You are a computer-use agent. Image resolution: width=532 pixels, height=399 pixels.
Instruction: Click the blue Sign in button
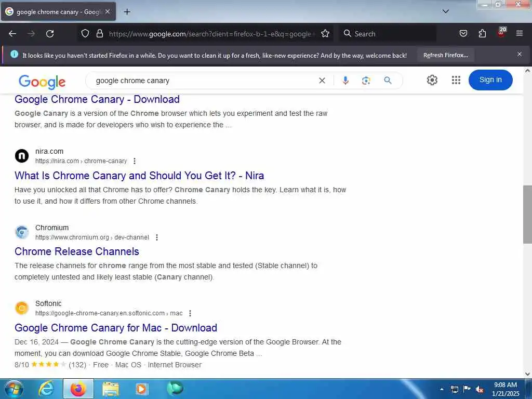(x=490, y=79)
